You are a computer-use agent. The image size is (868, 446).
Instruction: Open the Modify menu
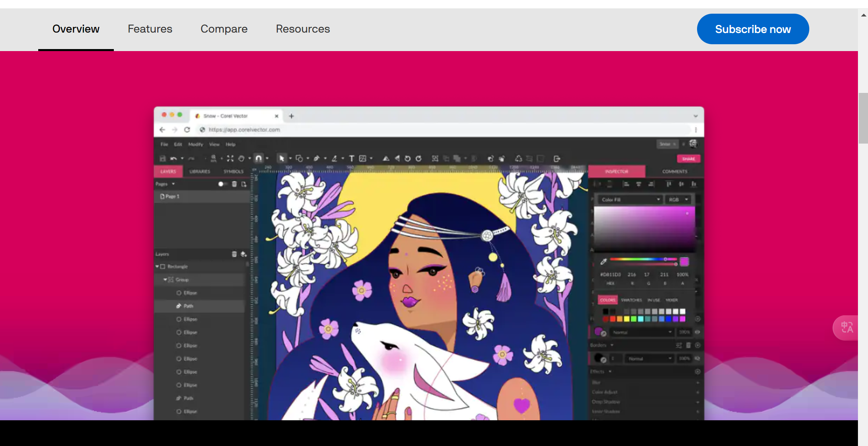coord(195,144)
